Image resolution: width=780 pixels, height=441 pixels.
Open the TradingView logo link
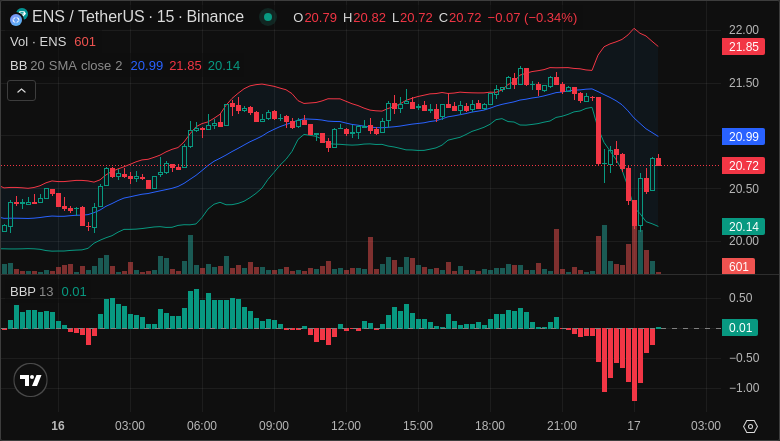coord(30,380)
